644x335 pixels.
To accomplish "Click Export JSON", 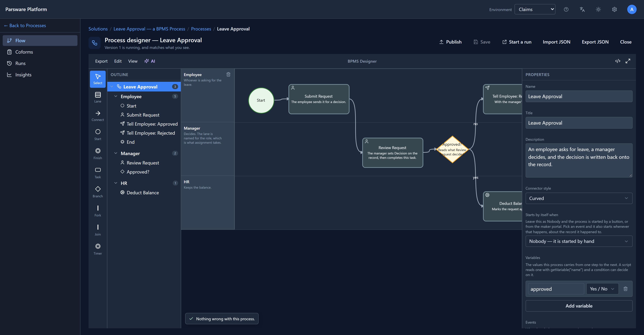I will tap(595, 42).
